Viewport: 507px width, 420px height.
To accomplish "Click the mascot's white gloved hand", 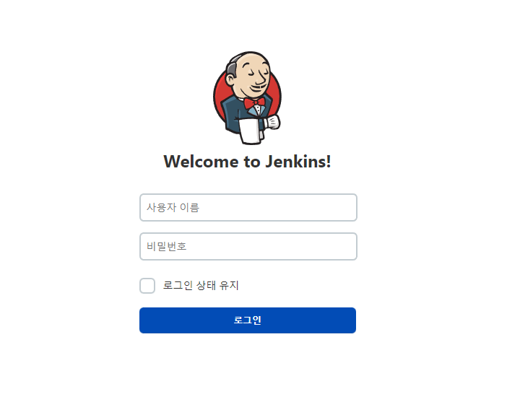I will point(272,122).
